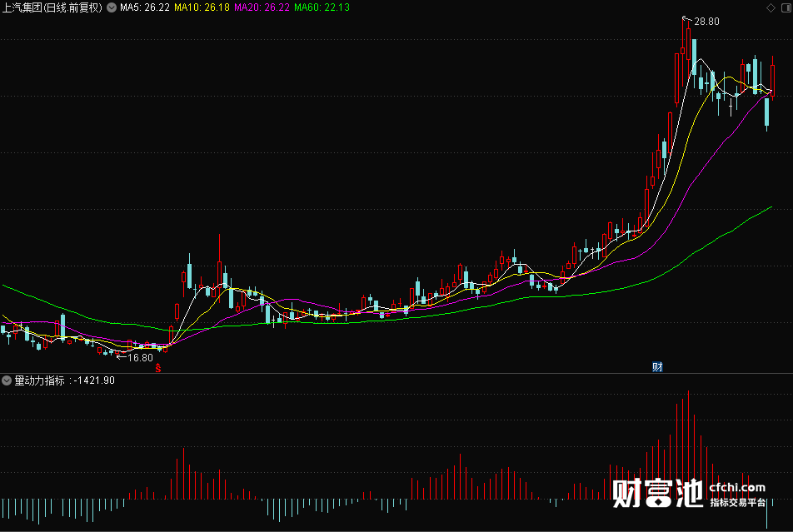Select the MA5: 26.22 label

[145, 7]
